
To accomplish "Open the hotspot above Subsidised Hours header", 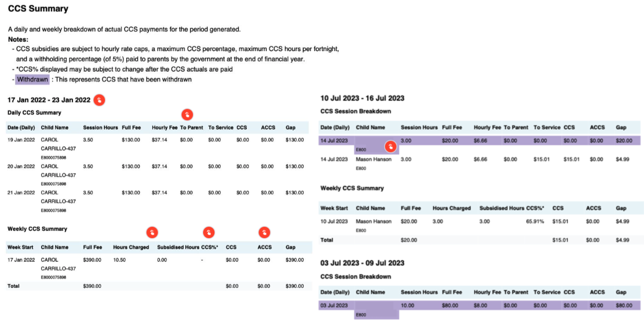I will (x=151, y=233).
